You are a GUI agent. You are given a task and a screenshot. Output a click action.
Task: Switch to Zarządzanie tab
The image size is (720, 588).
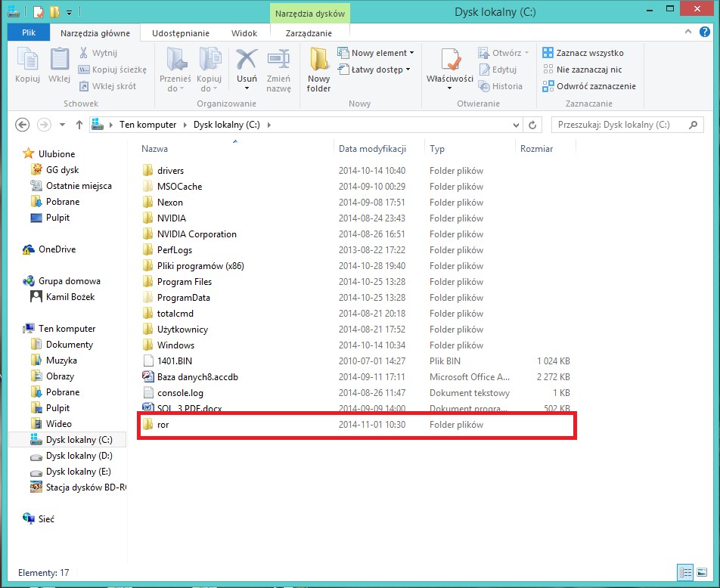[309, 33]
